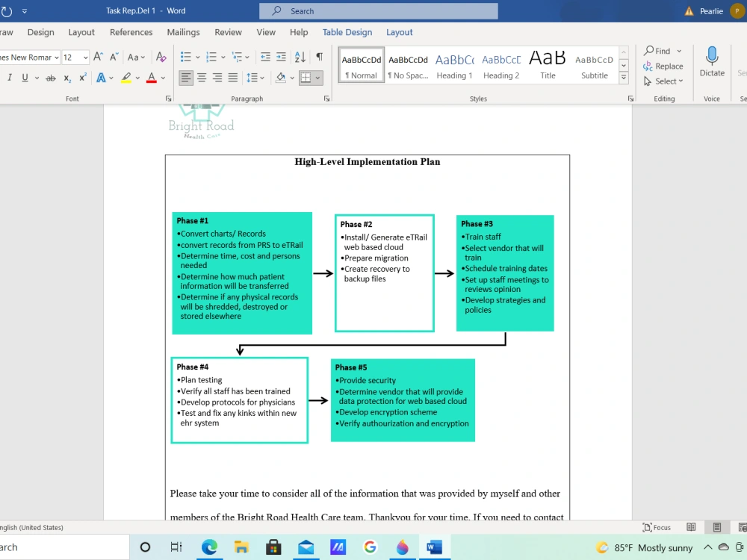Viewport: 747px width, 560px height.
Task: Switch to the Read Mode view icon
Action: tap(691, 527)
